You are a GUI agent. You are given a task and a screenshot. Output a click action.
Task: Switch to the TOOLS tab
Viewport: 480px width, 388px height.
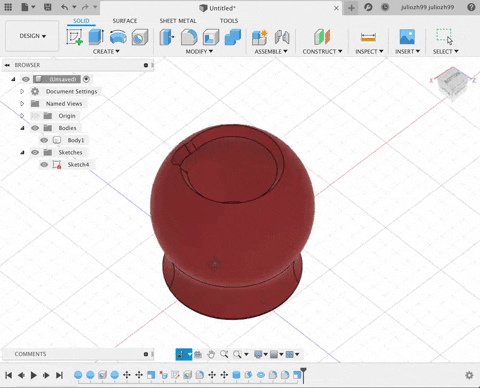[x=229, y=21]
